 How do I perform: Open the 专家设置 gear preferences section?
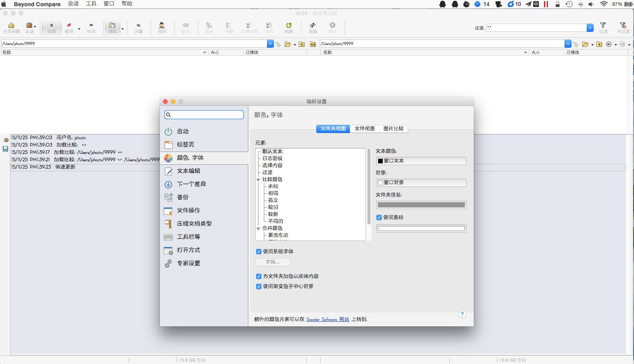point(188,263)
